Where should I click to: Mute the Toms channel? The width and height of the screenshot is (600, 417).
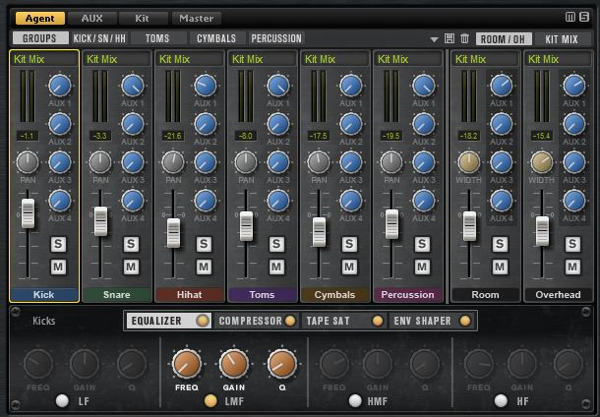(x=277, y=267)
